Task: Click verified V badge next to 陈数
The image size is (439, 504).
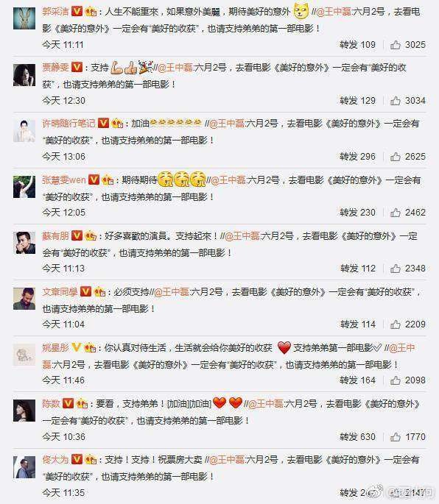Action: 68,403
